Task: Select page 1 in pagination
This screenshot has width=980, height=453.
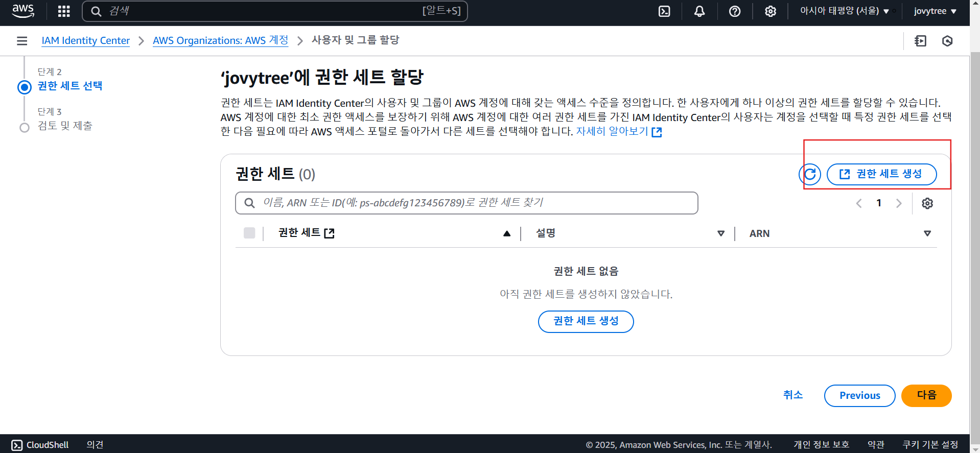Action: [879, 203]
